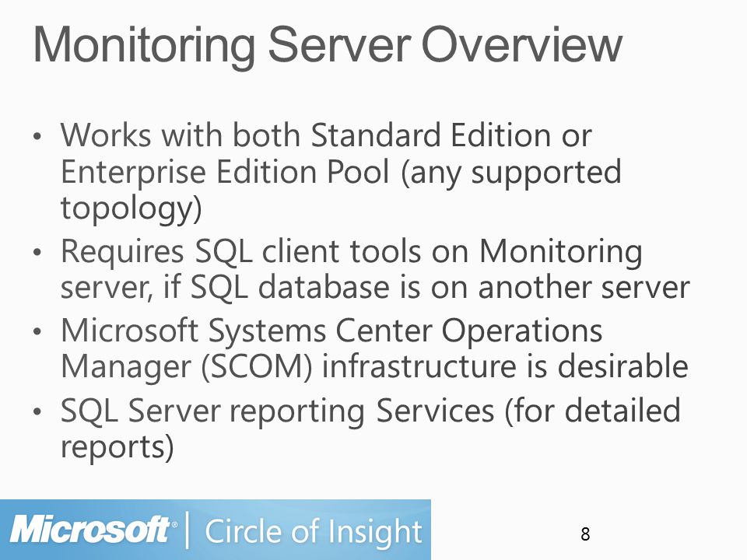Click the first bullet point marker
This screenshot has height=560, width=747.
point(37,135)
